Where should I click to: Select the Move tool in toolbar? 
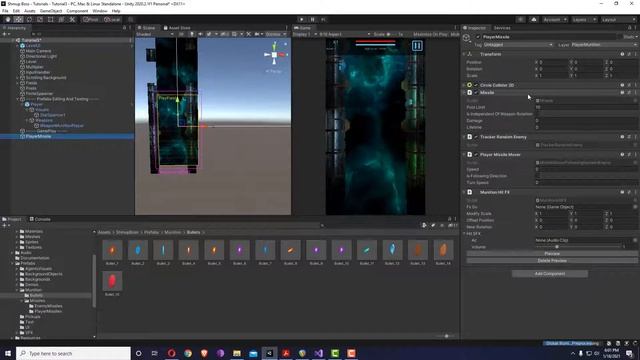(18, 19)
